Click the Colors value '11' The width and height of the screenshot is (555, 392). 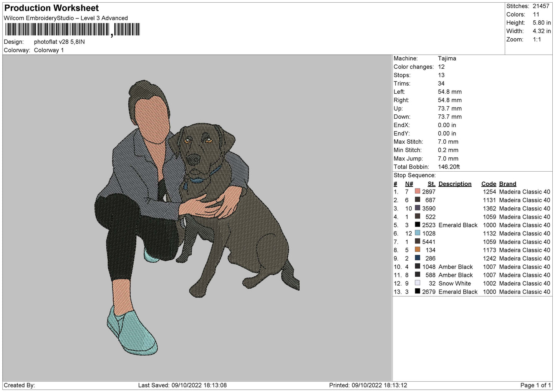(536, 15)
